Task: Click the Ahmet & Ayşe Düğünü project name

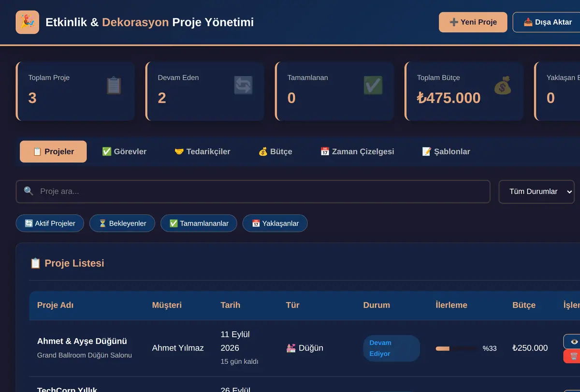Action: pos(82,341)
